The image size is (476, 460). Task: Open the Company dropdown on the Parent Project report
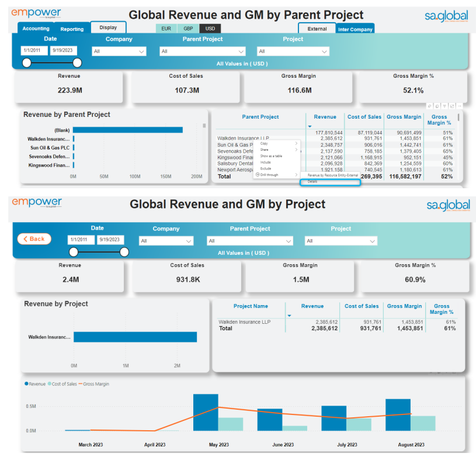point(119,51)
